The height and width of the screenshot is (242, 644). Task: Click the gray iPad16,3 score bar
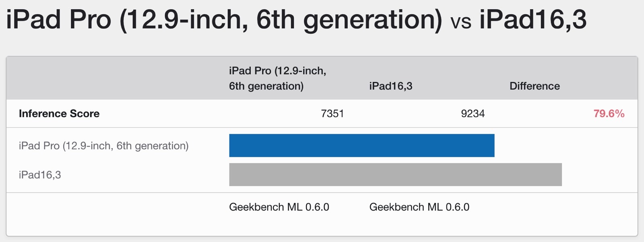(395, 174)
